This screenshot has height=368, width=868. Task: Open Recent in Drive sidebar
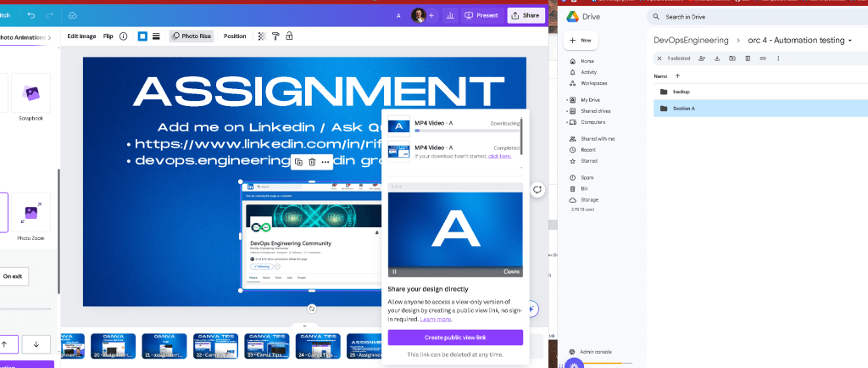point(588,150)
